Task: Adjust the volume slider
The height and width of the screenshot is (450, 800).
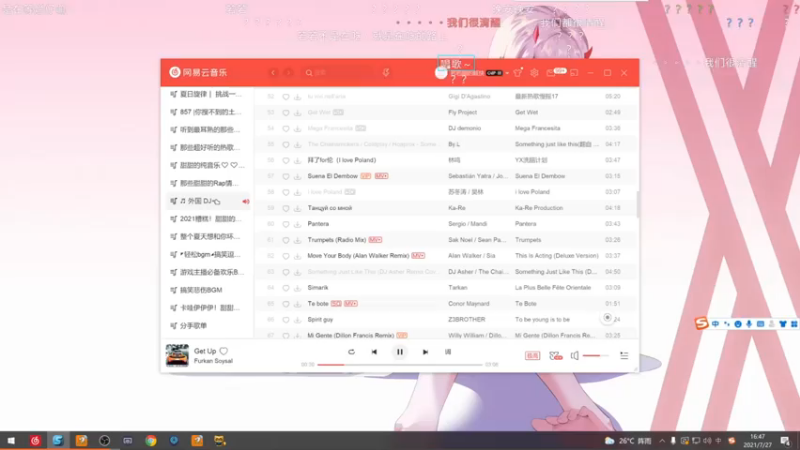Action: pyautogui.click(x=595, y=355)
